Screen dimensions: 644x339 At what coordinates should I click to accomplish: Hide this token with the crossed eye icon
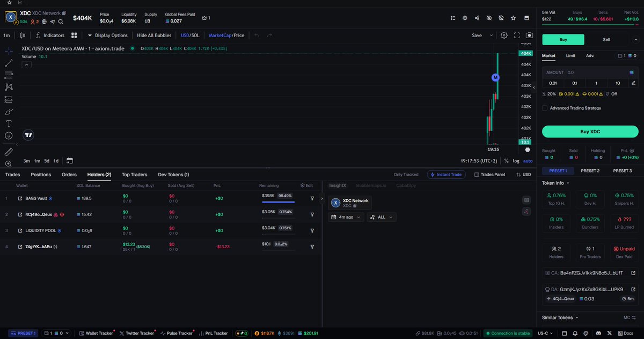click(489, 18)
